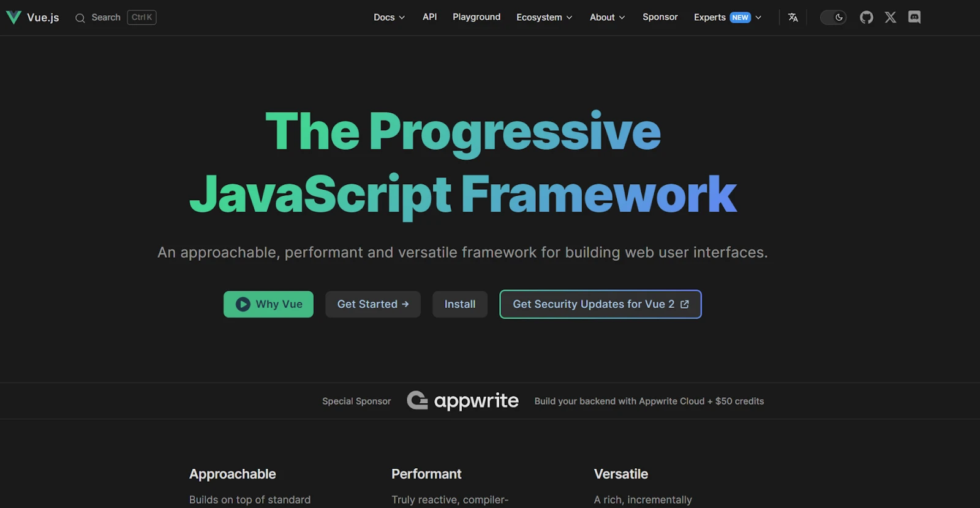This screenshot has width=980, height=508.
Task: Click the Vue.js logo icon
Action: tap(13, 17)
